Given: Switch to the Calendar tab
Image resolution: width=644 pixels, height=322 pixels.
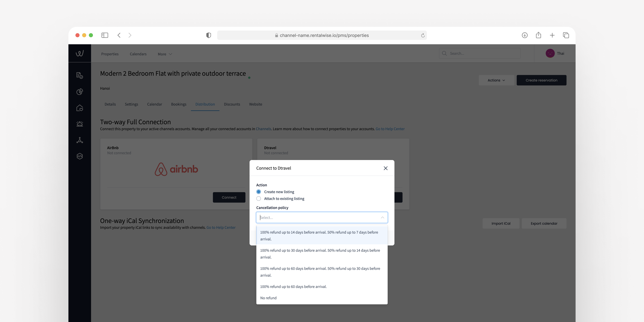Looking at the screenshot, I should point(154,104).
